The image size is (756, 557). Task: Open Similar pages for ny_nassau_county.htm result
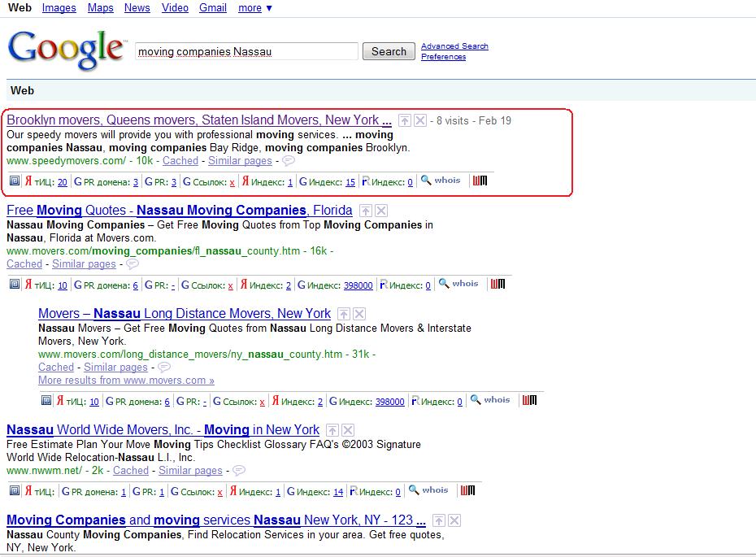click(x=115, y=367)
